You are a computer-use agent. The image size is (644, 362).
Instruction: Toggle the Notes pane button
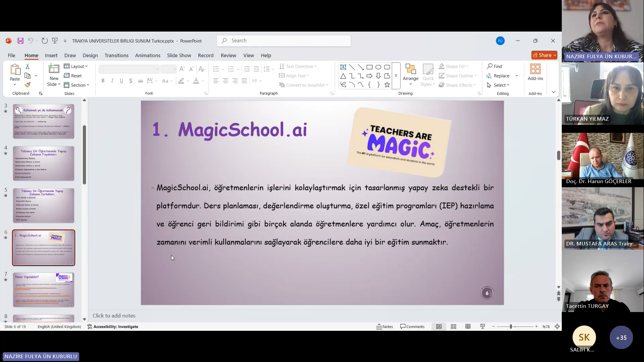click(384, 327)
